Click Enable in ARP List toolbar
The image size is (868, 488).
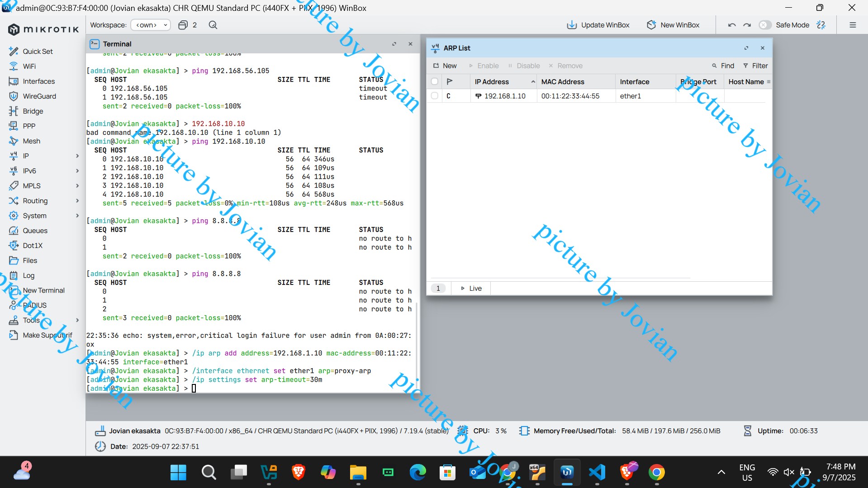point(484,66)
